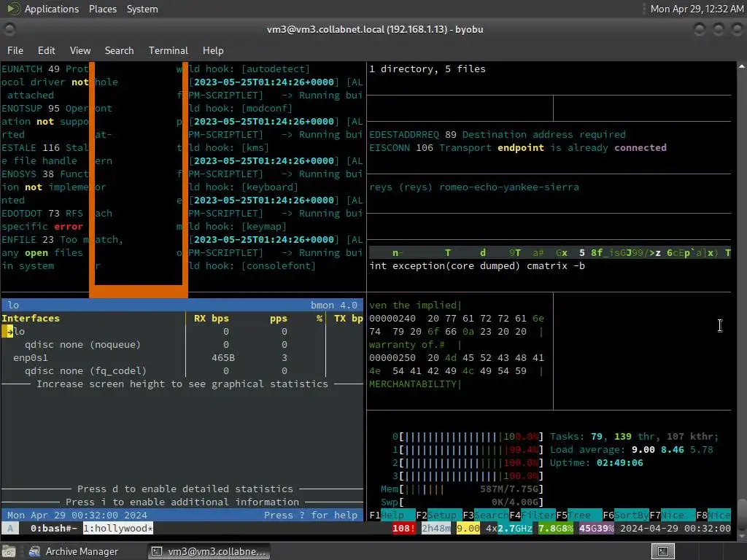
Task: Open the File menu
Action: click(x=15, y=50)
